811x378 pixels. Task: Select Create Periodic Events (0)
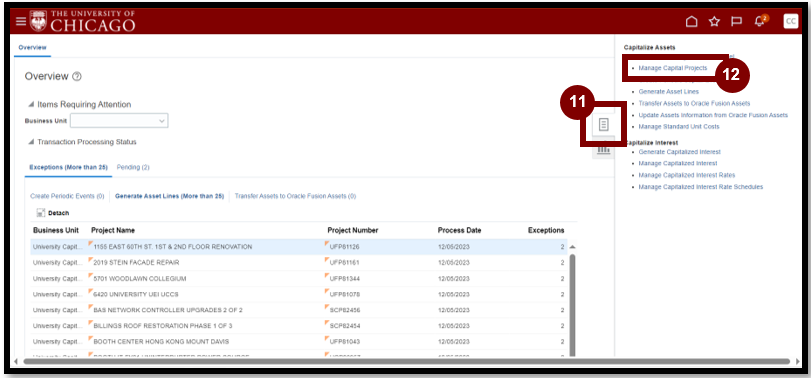click(67, 196)
